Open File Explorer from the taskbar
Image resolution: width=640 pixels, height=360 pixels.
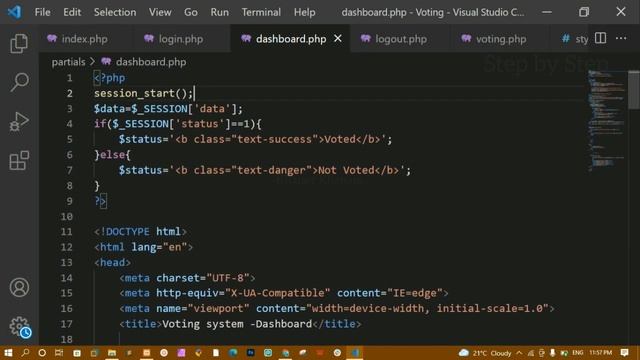(111, 353)
